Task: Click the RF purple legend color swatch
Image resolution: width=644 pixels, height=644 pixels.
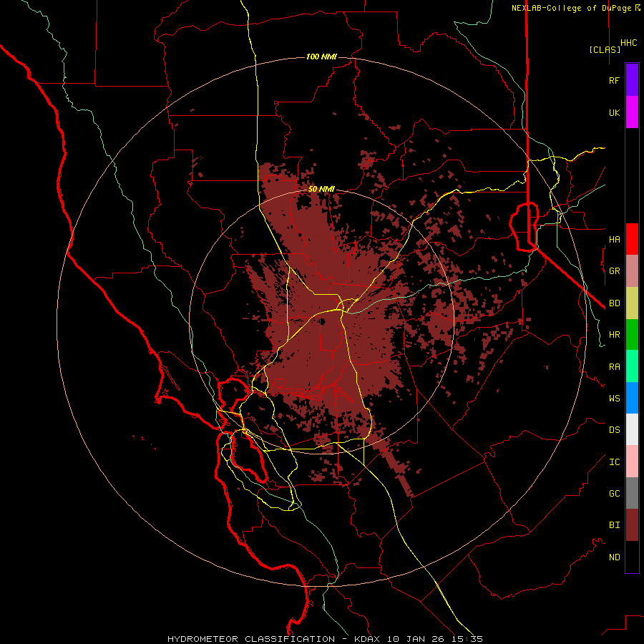Action: coord(632,80)
